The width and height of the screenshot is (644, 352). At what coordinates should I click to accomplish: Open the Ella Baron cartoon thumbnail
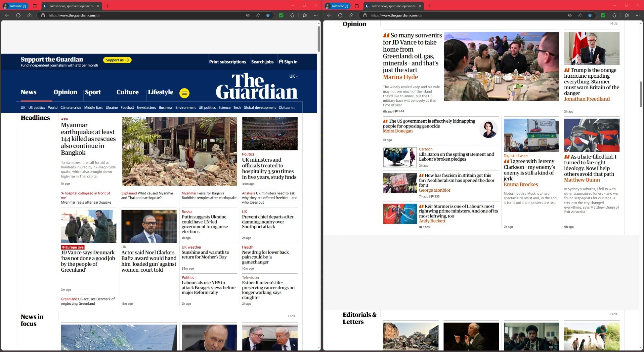pyautogui.click(x=400, y=157)
